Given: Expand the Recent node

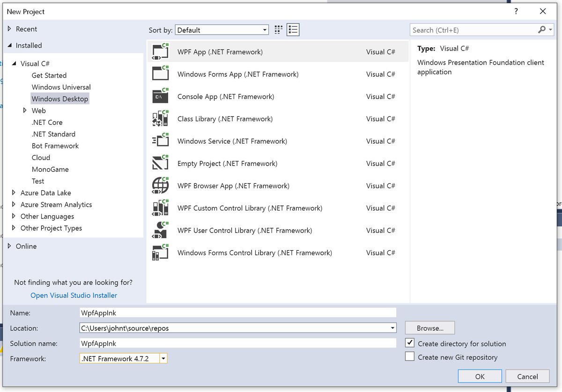Looking at the screenshot, I should coord(9,29).
